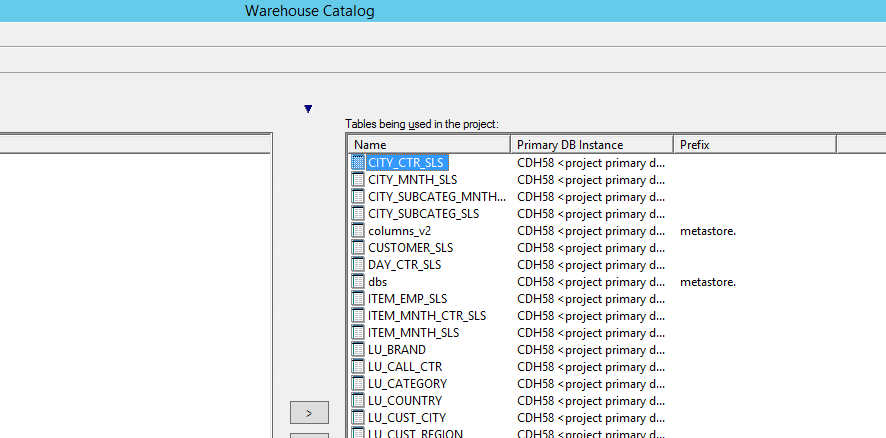886x438 pixels.
Task: Click the Prefix column header
Action: [x=754, y=145]
